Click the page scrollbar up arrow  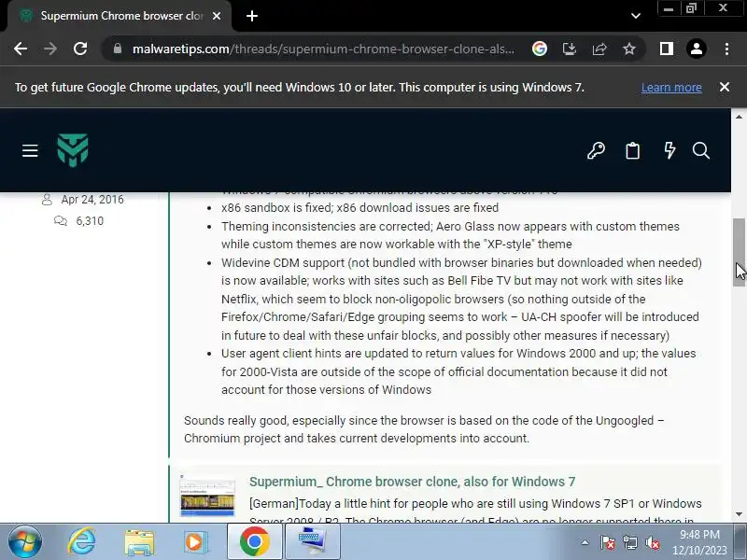[739, 117]
